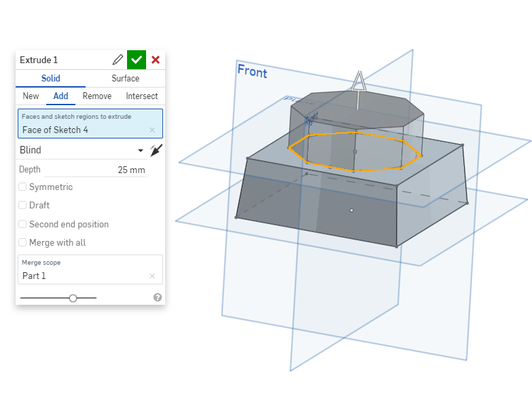Screen dimensions: 532x412
Task: Select the Intersect operation tab
Action: tap(142, 96)
